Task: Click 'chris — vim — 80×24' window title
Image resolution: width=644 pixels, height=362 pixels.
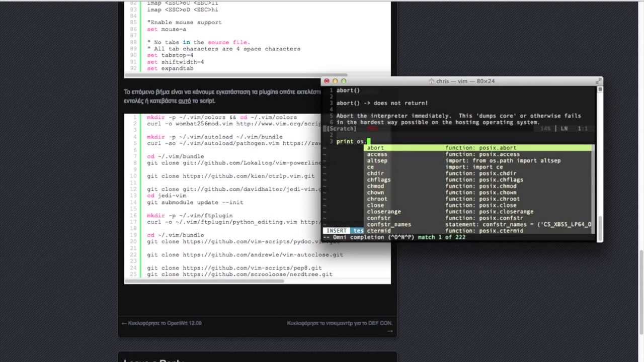Action: pyautogui.click(x=465, y=81)
